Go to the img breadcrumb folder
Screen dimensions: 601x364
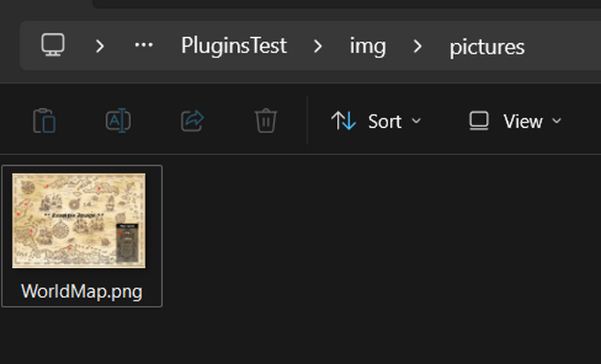point(368,45)
